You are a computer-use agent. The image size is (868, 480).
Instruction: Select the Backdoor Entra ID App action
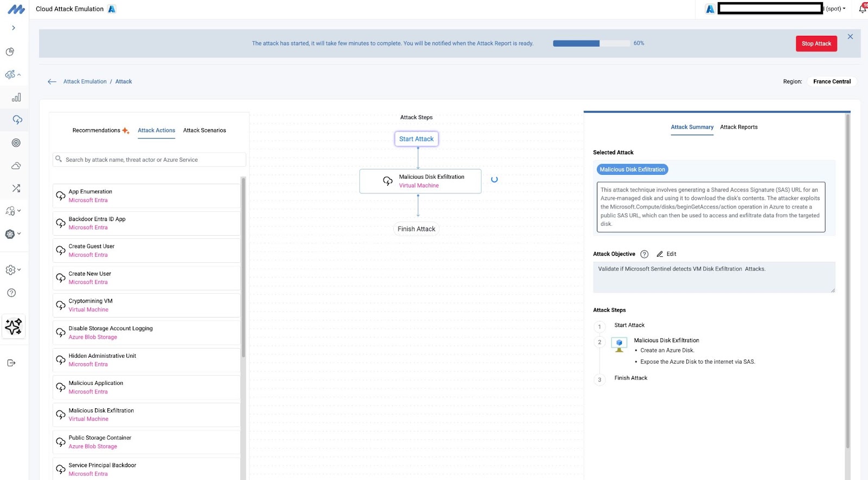146,223
